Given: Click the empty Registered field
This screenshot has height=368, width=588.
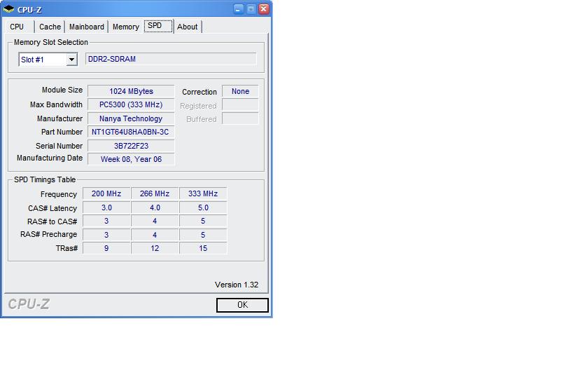Looking at the screenshot, I should [240, 104].
